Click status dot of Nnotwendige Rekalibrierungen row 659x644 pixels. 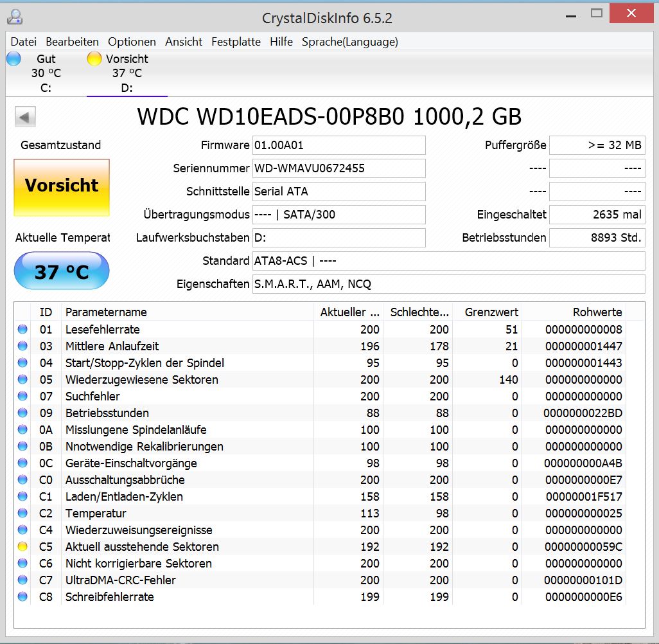[22, 446]
